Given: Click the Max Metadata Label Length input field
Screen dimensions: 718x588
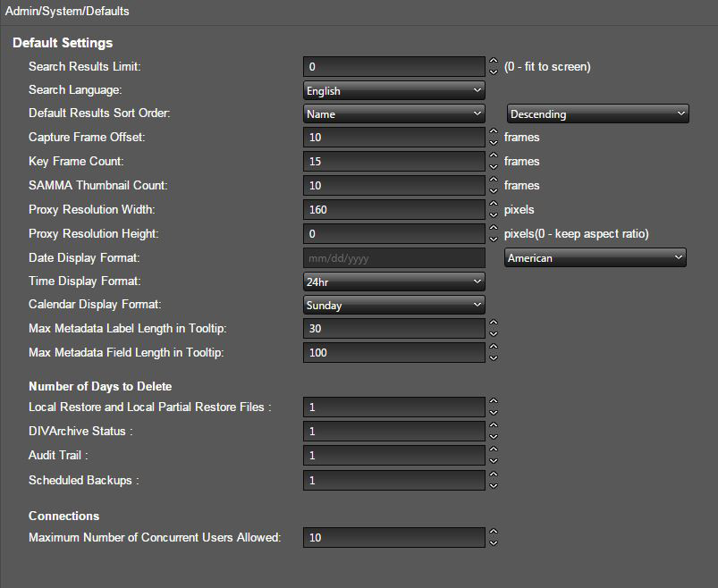Looking at the screenshot, I should 393,329.
